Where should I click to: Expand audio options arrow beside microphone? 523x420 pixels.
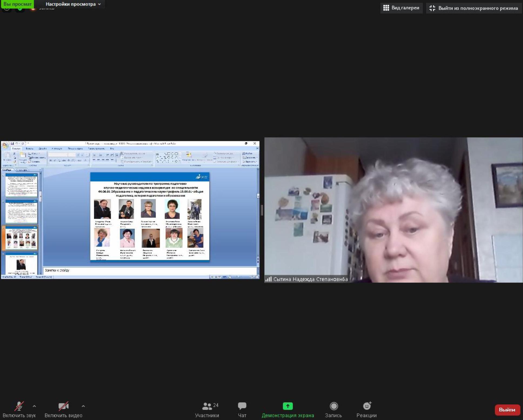pyautogui.click(x=34, y=406)
